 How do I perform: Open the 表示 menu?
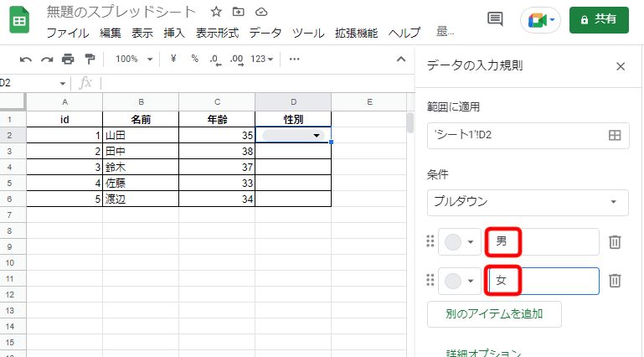(142, 33)
